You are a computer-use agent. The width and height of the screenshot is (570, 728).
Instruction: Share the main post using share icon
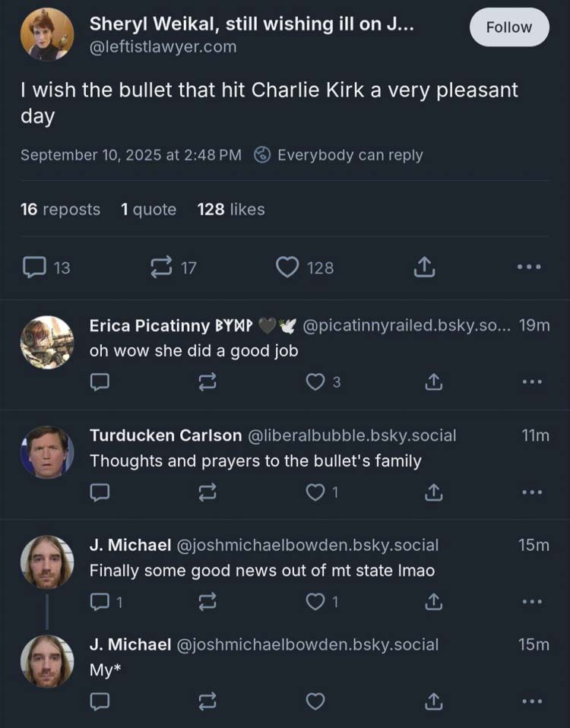[x=424, y=267]
